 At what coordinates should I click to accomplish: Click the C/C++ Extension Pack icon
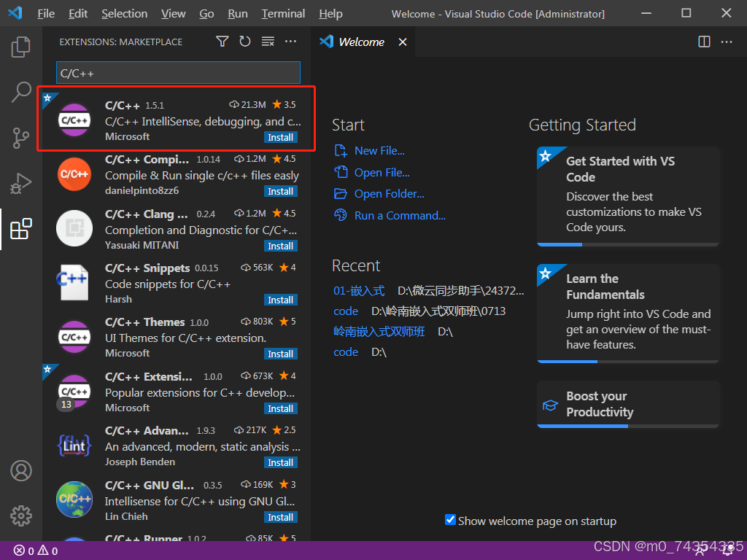[74, 392]
